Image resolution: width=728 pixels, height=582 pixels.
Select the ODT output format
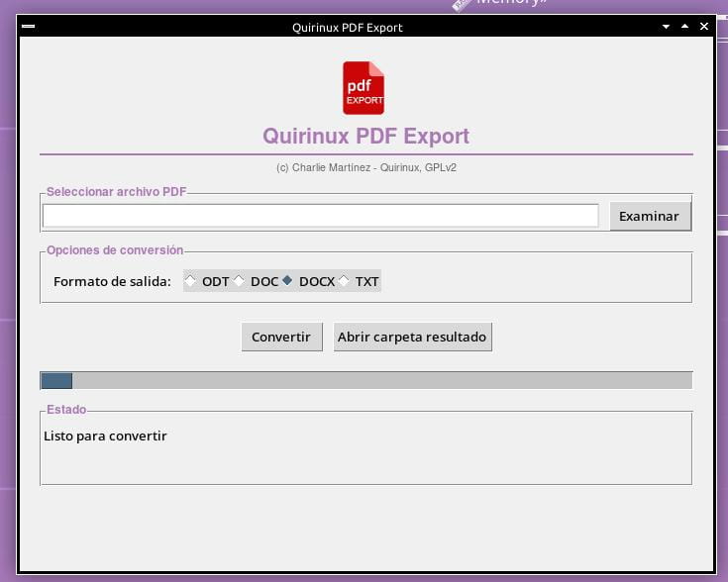tap(207, 281)
